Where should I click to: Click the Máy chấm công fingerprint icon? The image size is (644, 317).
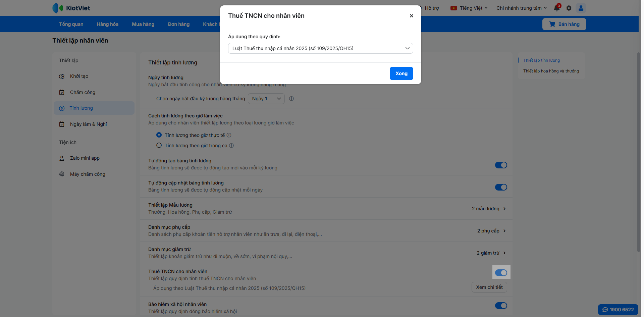pos(62,174)
